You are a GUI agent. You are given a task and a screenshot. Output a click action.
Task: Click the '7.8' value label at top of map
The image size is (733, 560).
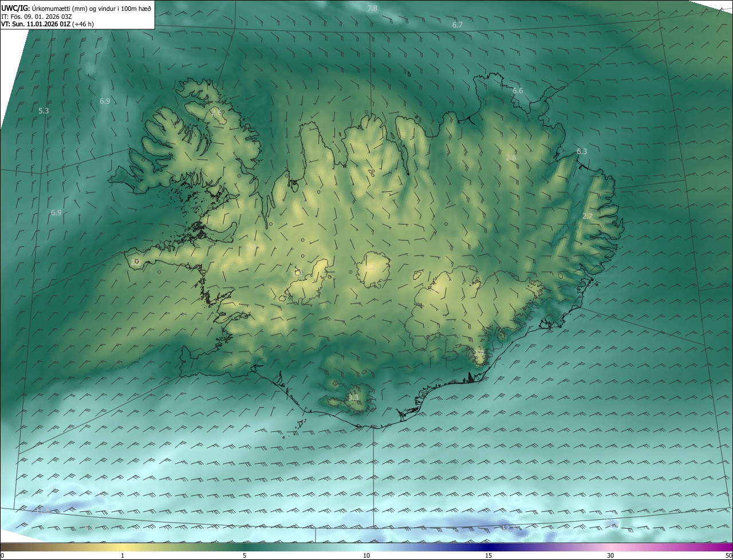(372, 8)
